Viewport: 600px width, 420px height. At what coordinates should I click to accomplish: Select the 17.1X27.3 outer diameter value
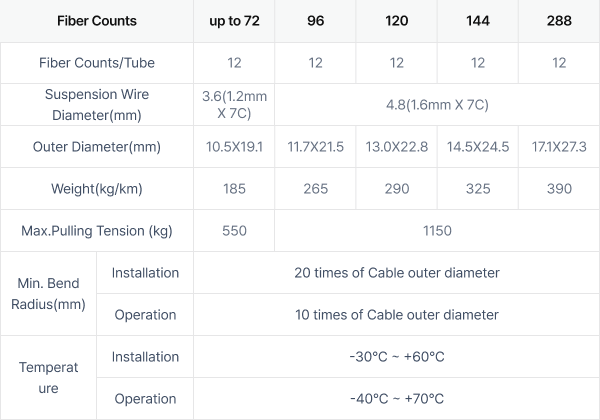[559, 147]
